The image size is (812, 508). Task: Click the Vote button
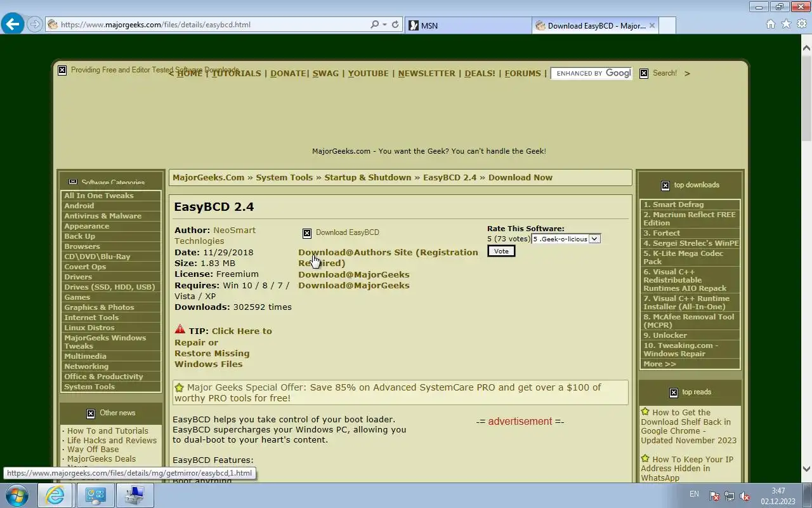501,251
